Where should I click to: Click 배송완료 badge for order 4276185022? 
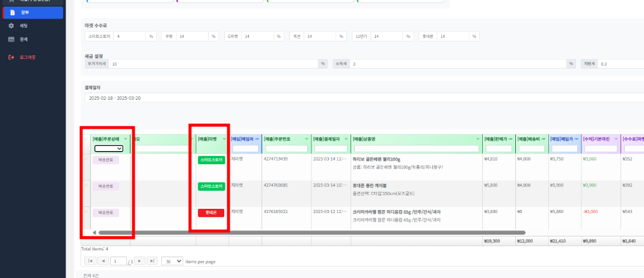coord(106,212)
